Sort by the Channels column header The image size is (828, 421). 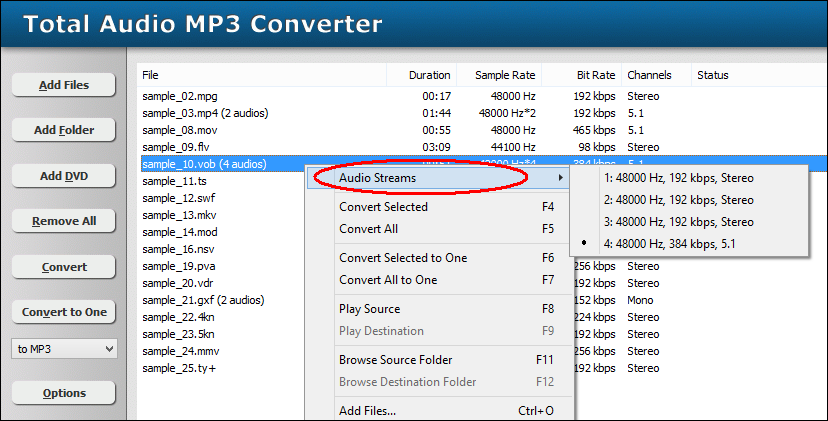tap(656, 75)
